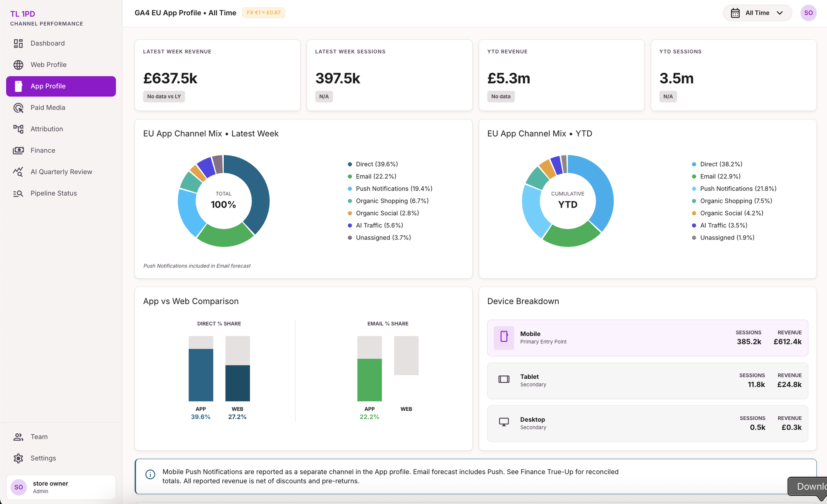827x504 pixels.
Task: Click the TL 1PD Channel Performance logo
Action: [47, 18]
